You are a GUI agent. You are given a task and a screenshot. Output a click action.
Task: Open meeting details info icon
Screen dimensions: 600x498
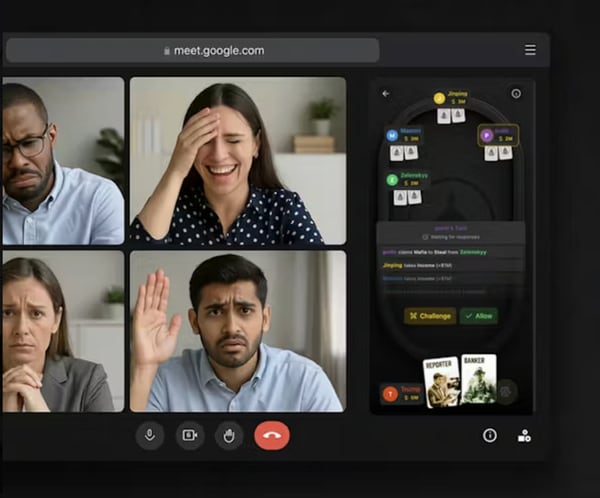tap(490, 436)
